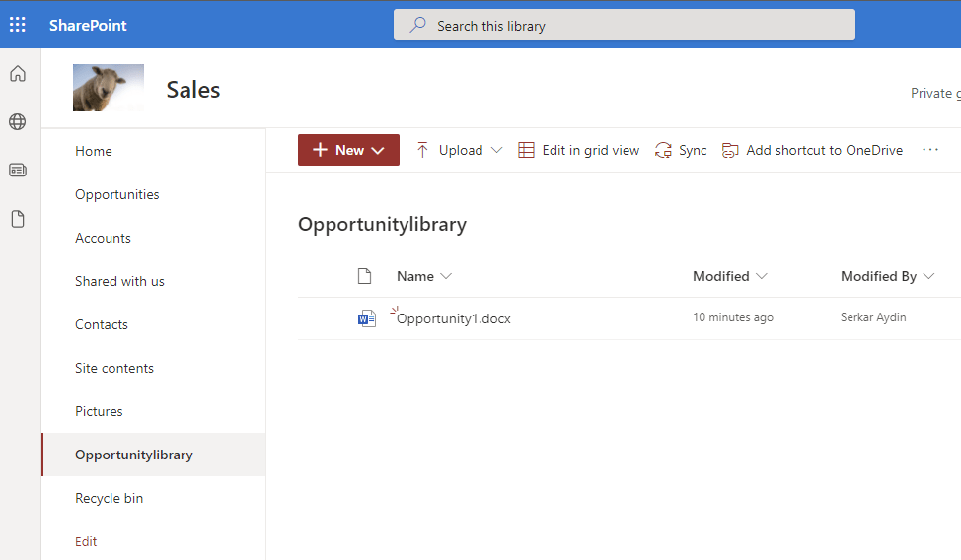Expand the Name column chevron
The width and height of the screenshot is (961, 560).
coord(446,276)
